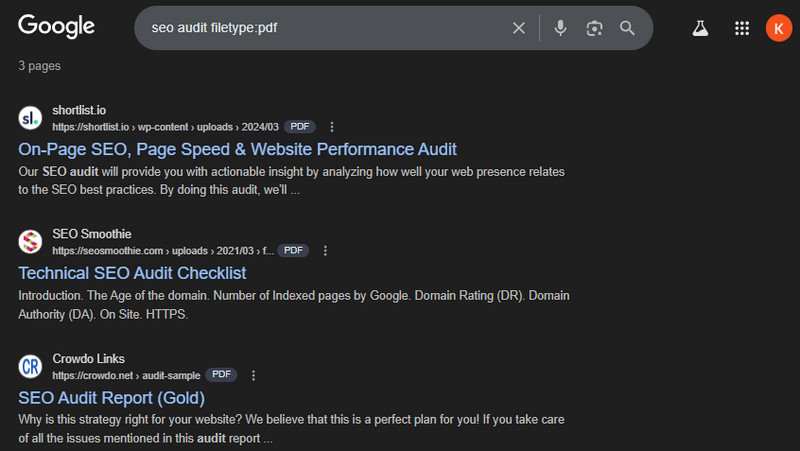This screenshot has width=800, height=451.
Task: Click the SEO Smoothie site name
Action: point(92,234)
